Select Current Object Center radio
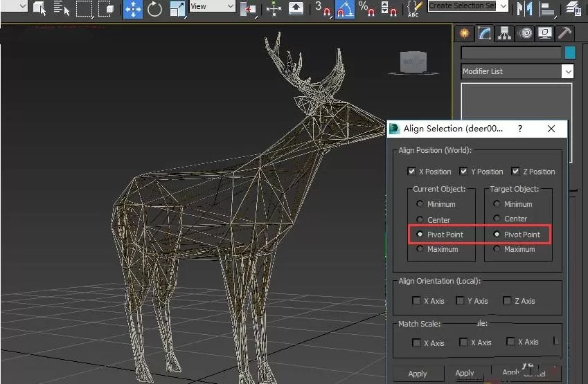The height and width of the screenshot is (384, 588). pyautogui.click(x=420, y=219)
